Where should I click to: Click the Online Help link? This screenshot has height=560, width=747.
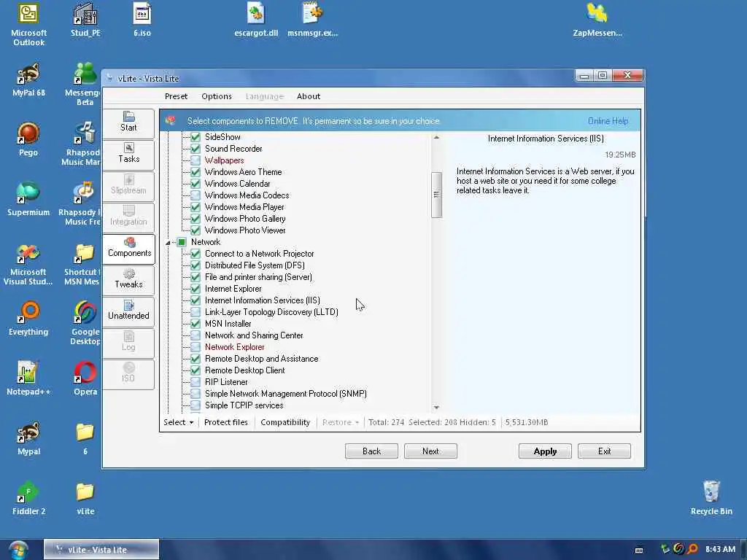coord(608,121)
